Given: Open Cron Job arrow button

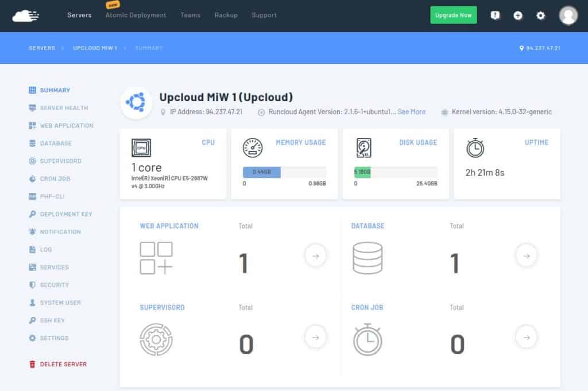Looking at the screenshot, I should 527,338.
